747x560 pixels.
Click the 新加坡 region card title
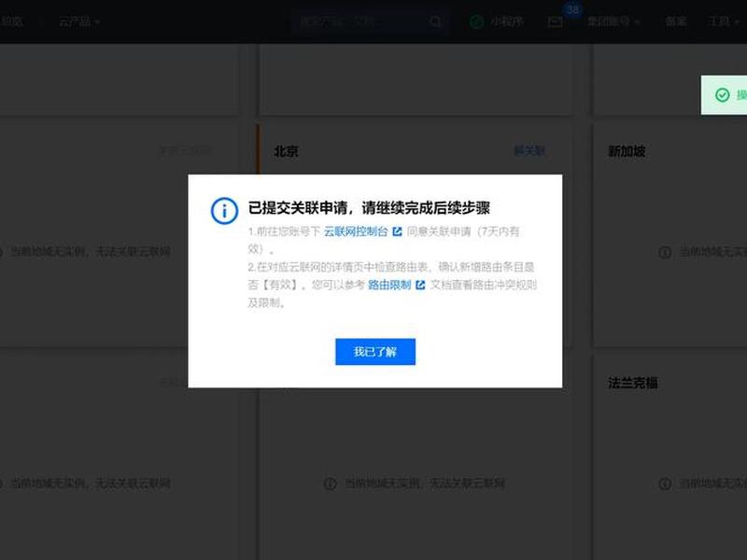[x=627, y=151]
